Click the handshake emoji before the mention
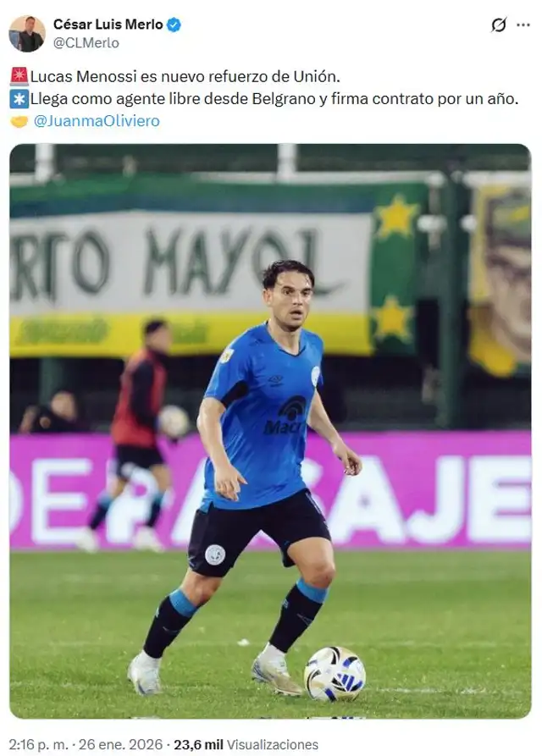Image resolution: width=542 pixels, height=756 pixels. point(19,121)
